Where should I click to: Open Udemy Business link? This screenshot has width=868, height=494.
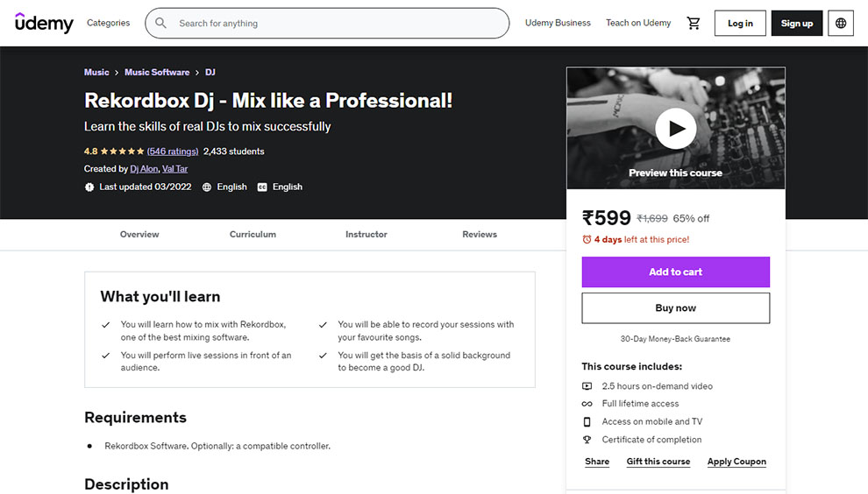tap(558, 23)
